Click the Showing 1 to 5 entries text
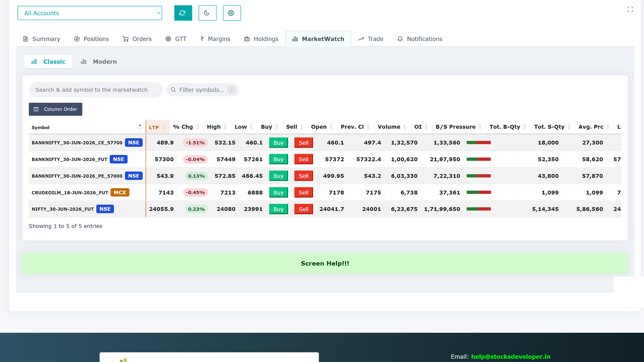The image size is (644, 362). 65,226
